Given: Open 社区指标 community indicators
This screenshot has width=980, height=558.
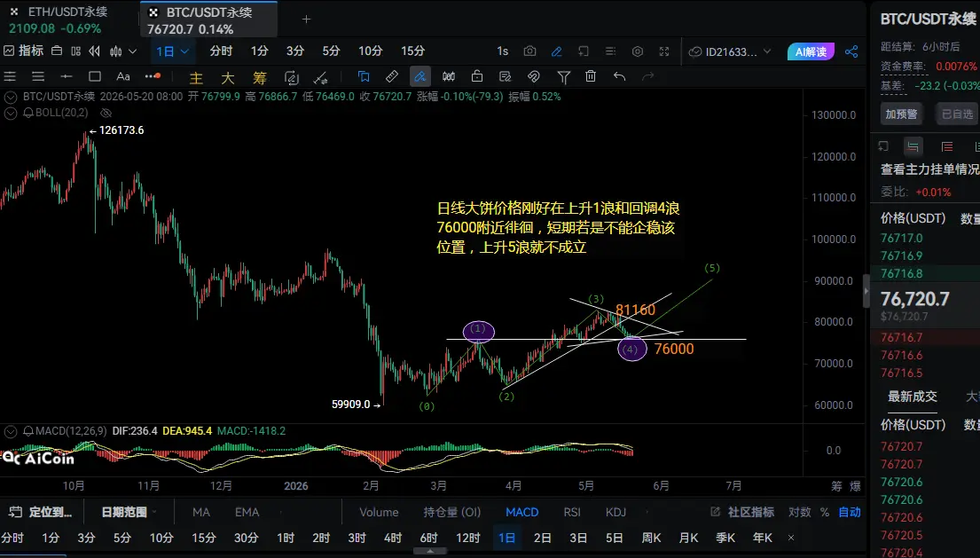Looking at the screenshot, I should (742, 513).
